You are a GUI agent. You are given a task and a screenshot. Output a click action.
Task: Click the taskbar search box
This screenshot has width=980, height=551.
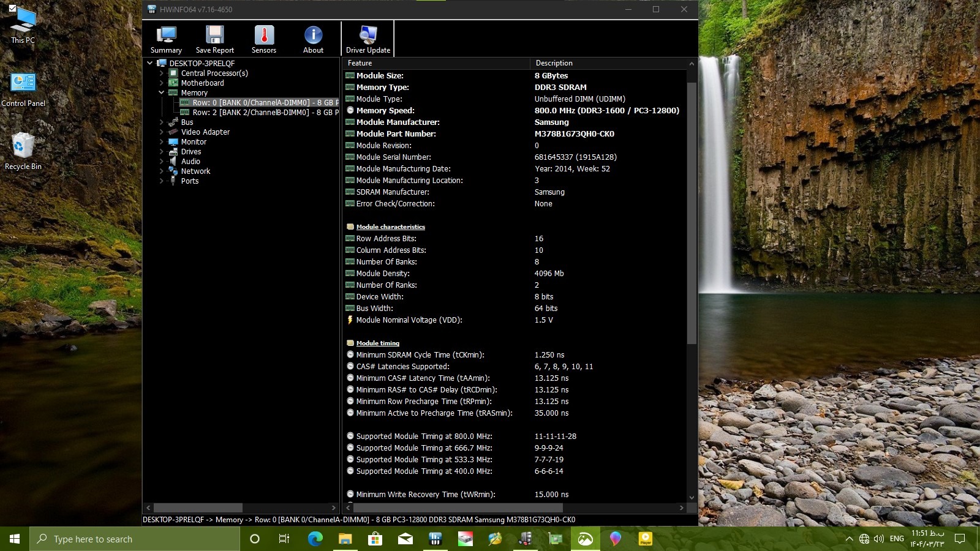135,539
